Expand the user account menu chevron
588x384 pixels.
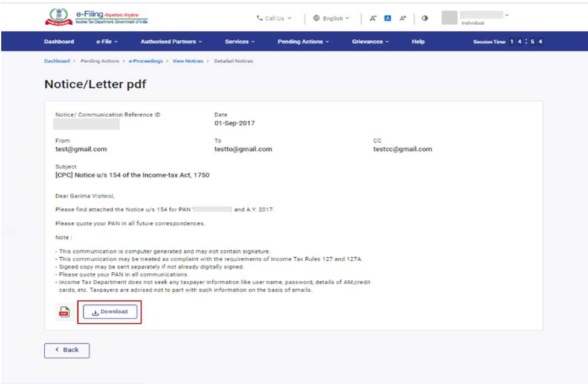[506, 14]
